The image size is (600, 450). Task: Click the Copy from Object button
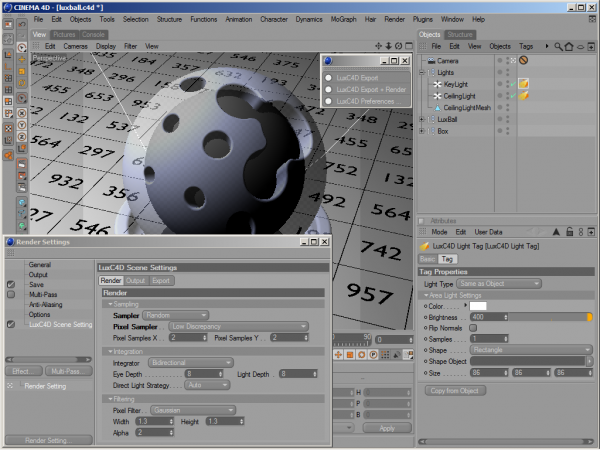455,390
